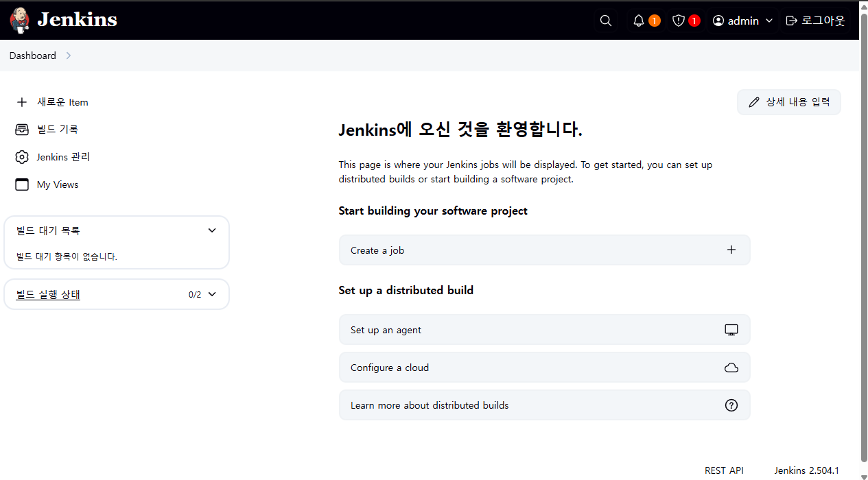The width and height of the screenshot is (868, 480).
Task: Click the plus icon in Create a job
Action: (x=731, y=250)
